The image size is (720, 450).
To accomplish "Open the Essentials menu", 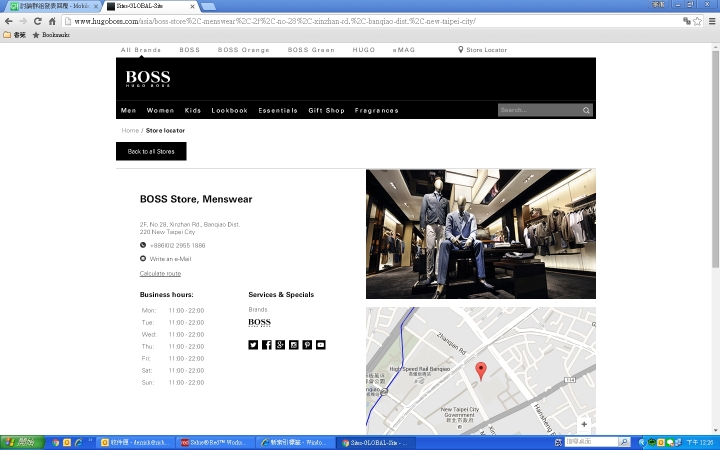I will click(x=278, y=110).
